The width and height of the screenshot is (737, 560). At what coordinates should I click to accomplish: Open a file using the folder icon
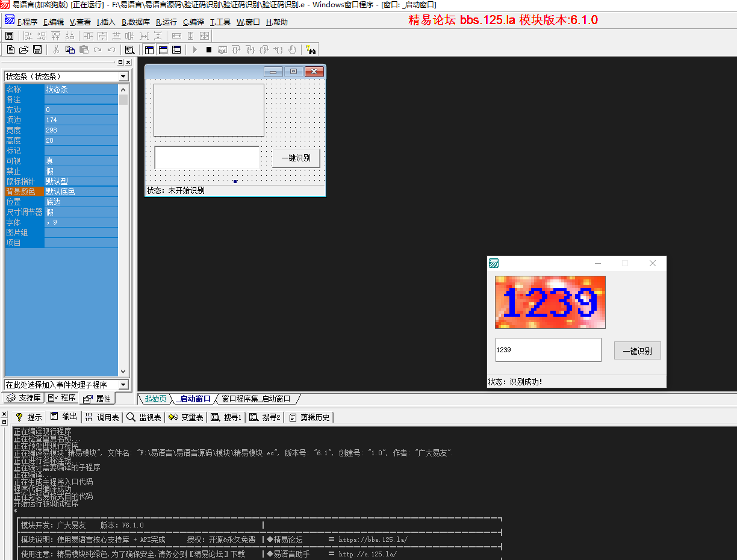tap(24, 49)
